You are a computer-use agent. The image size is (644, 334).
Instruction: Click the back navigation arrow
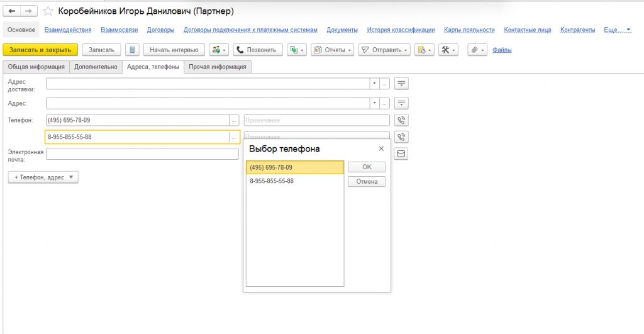coord(12,11)
